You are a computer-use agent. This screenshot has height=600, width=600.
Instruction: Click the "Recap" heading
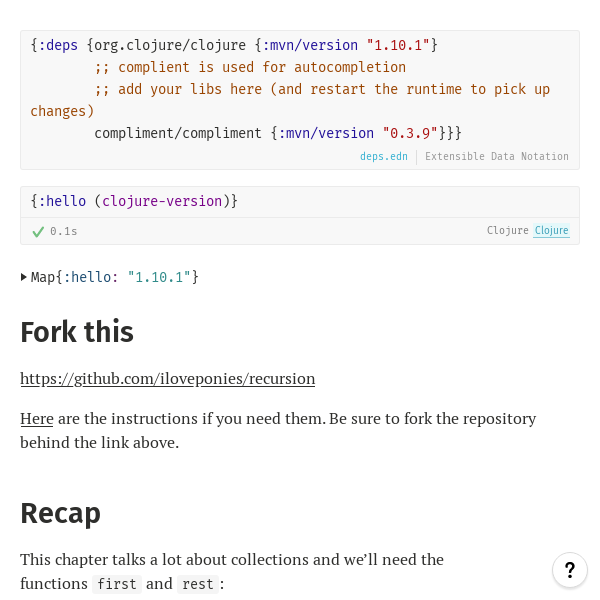[60, 513]
